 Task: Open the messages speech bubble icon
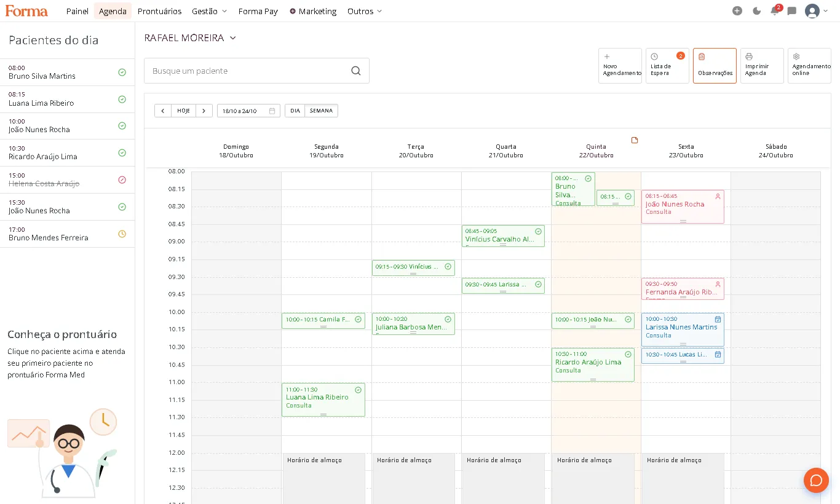coord(792,11)
